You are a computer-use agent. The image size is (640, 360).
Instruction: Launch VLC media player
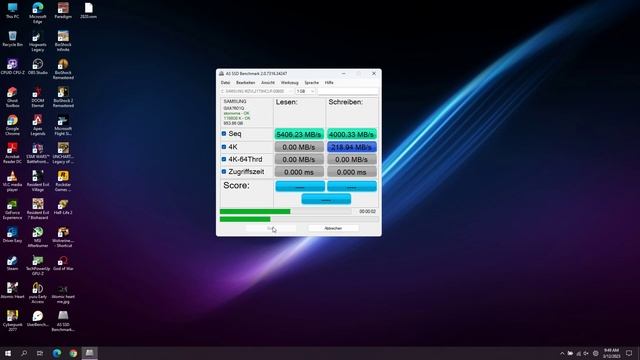(x=12, y=181)
